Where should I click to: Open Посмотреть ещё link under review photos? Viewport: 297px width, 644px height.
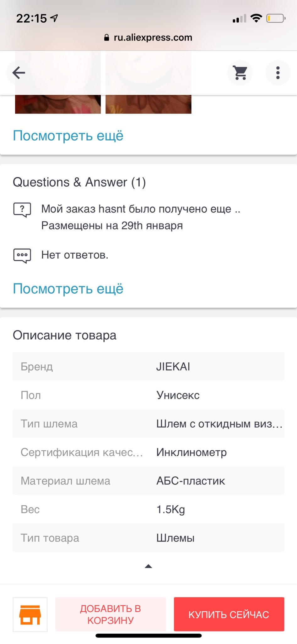coord(68,136)
